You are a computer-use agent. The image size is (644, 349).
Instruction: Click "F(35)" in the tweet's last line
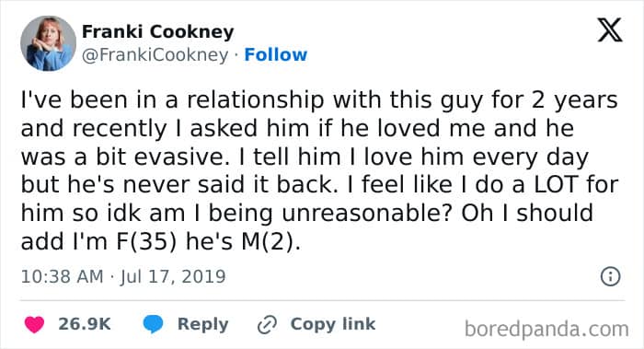(x=146, y=241)
